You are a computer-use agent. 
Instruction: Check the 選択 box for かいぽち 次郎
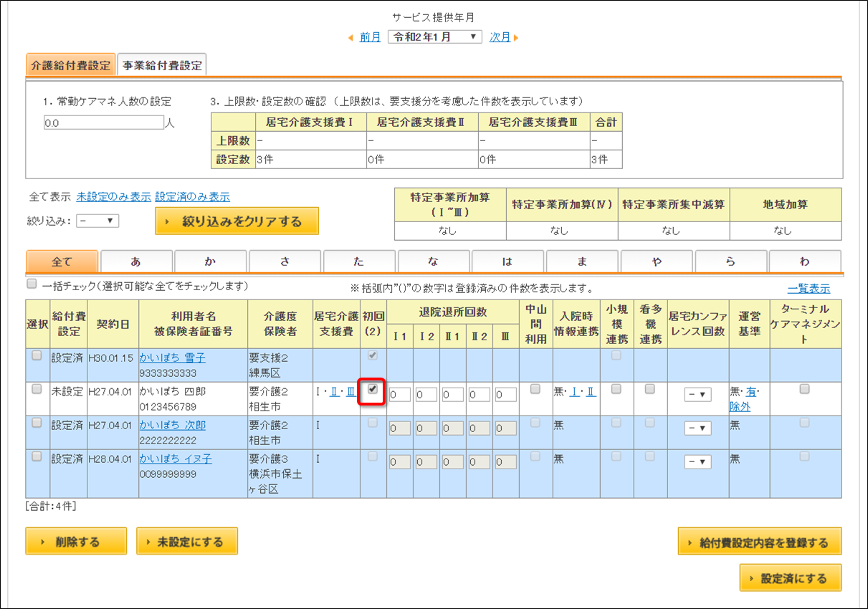[37, 423]
